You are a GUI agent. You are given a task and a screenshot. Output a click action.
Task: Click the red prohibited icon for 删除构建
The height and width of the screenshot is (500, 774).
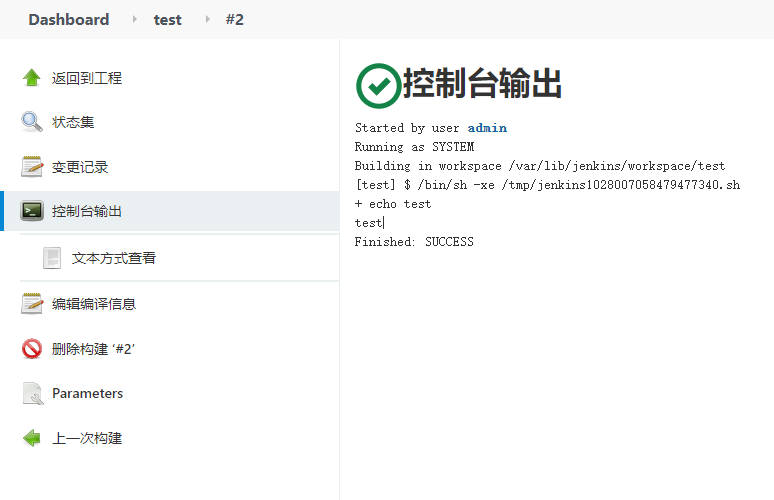click(32, 349)
